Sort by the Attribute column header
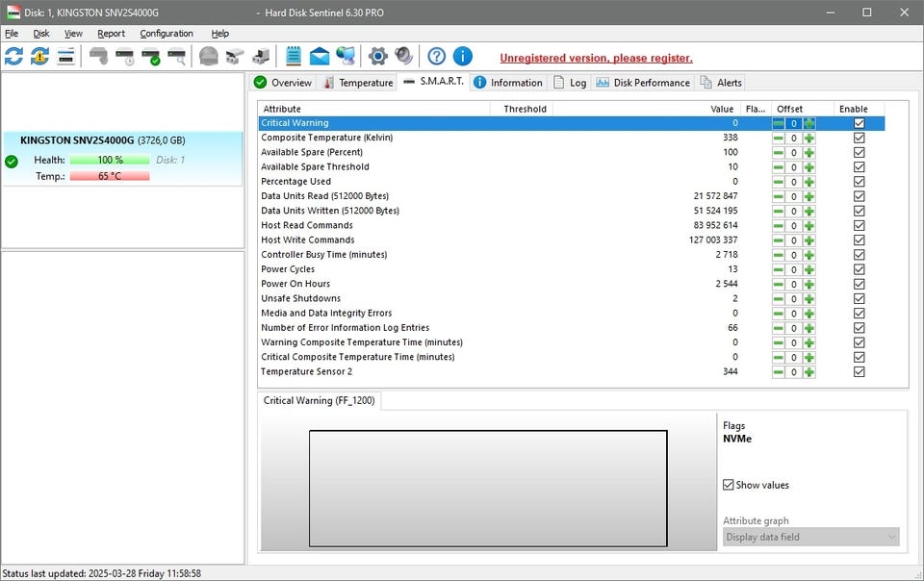Image resolution: width=924 pixels, height=581 pixels. (374, 109)
